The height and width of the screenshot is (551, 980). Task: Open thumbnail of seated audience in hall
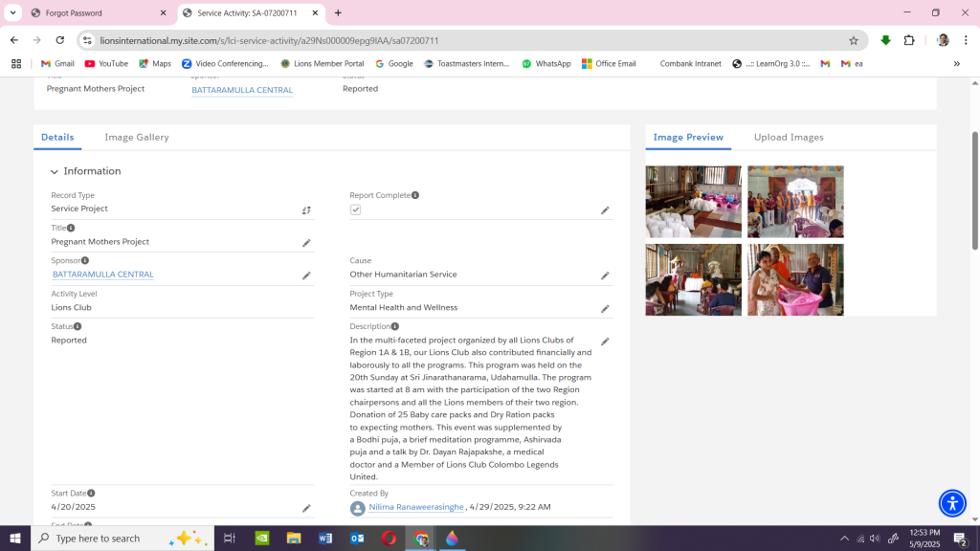click(x=694, y=280)
